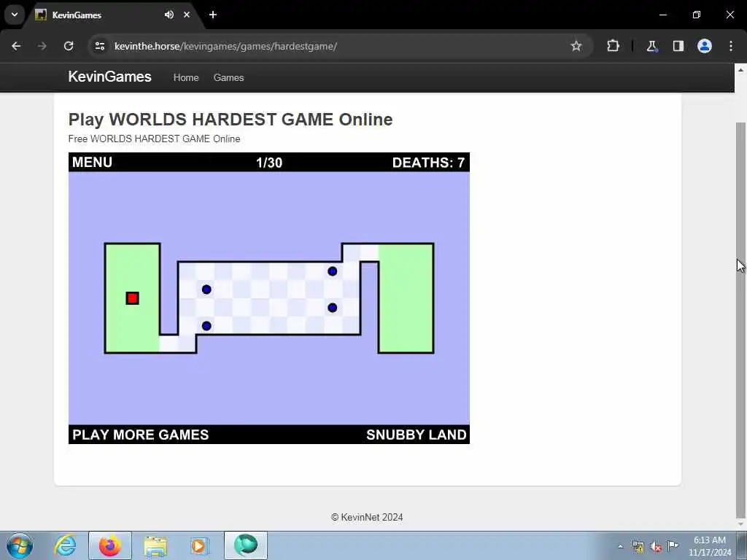Click the teal circular app in the taskbar
Viewport: 747px width, 560px height.
(246, 545)
